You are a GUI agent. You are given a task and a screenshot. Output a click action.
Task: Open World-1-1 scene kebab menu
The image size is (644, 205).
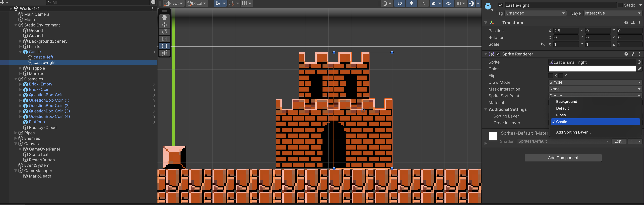pos(153,9)
